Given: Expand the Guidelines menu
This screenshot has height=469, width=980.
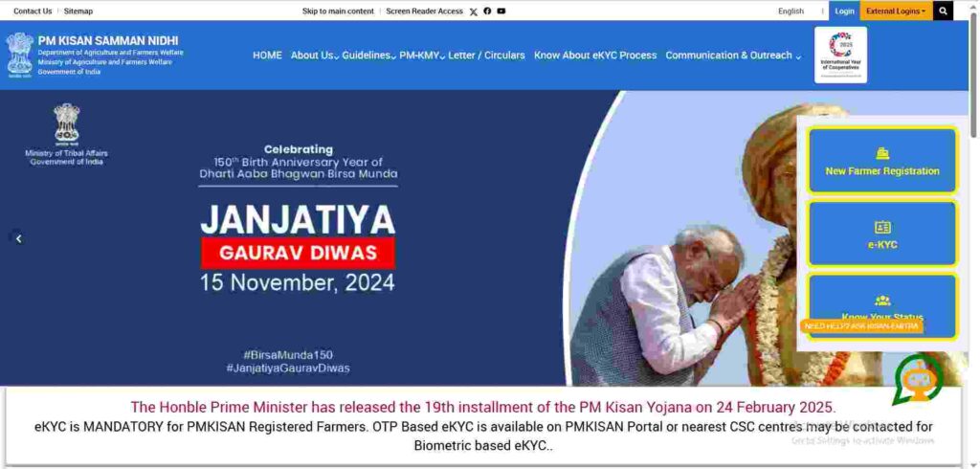Looking at the screenshot, I should (368, 55).
